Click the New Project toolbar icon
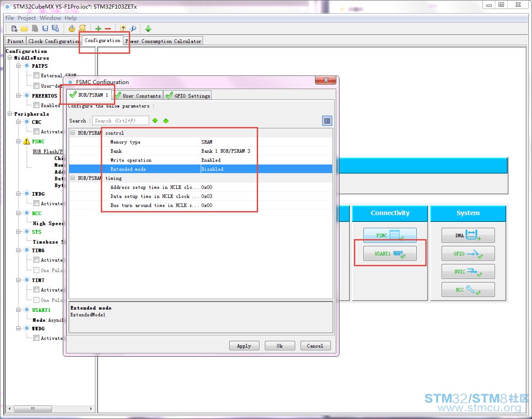This screenshot has width=532, height=419. [x=14, y=28]
